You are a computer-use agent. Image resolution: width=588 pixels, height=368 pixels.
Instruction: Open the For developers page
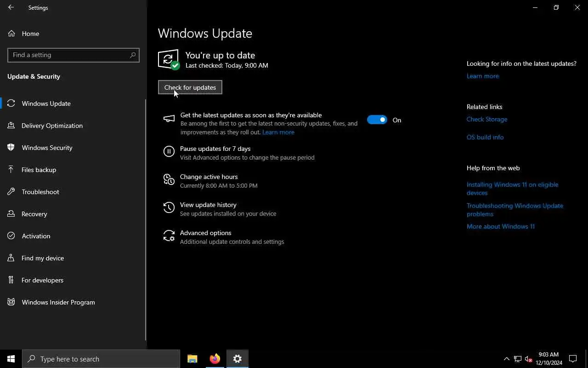[x=73, y=280]
